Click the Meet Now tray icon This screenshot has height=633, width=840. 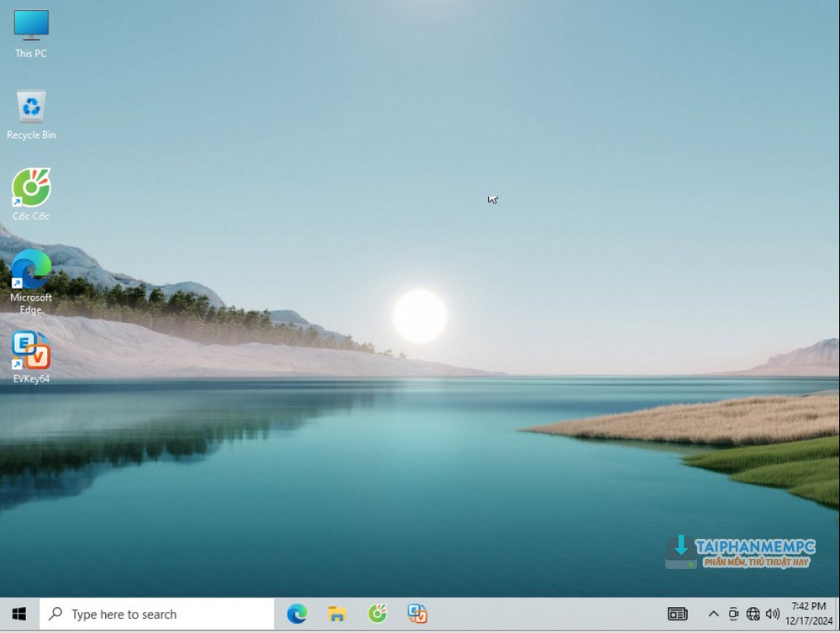(733, 615)
